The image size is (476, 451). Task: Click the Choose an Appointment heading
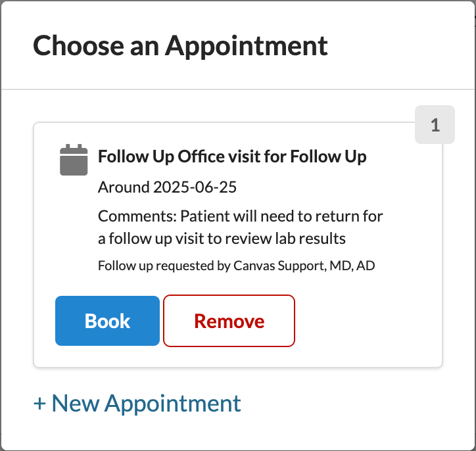point(180,46)
